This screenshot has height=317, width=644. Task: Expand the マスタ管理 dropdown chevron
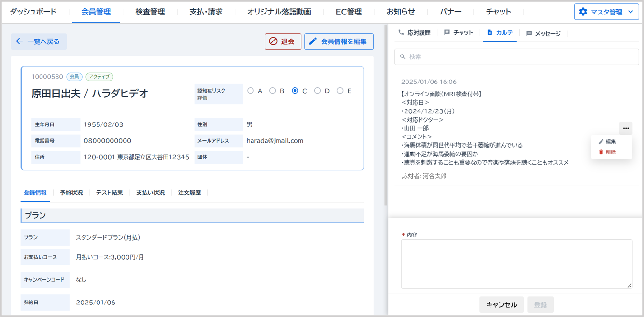pos(630,12)
